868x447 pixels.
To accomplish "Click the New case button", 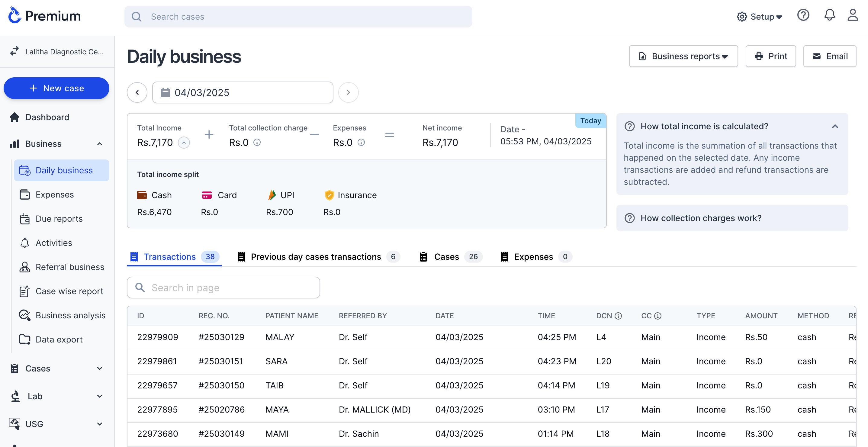I will 56,88.
